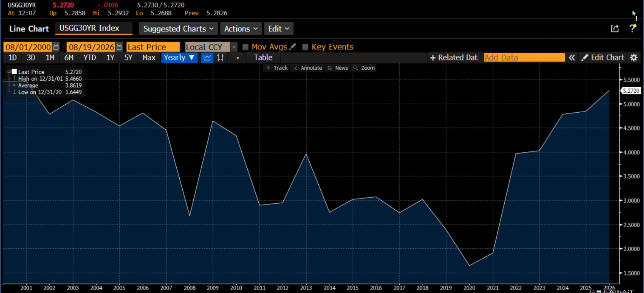Click the Add Data input field

[x=525, y=58]
